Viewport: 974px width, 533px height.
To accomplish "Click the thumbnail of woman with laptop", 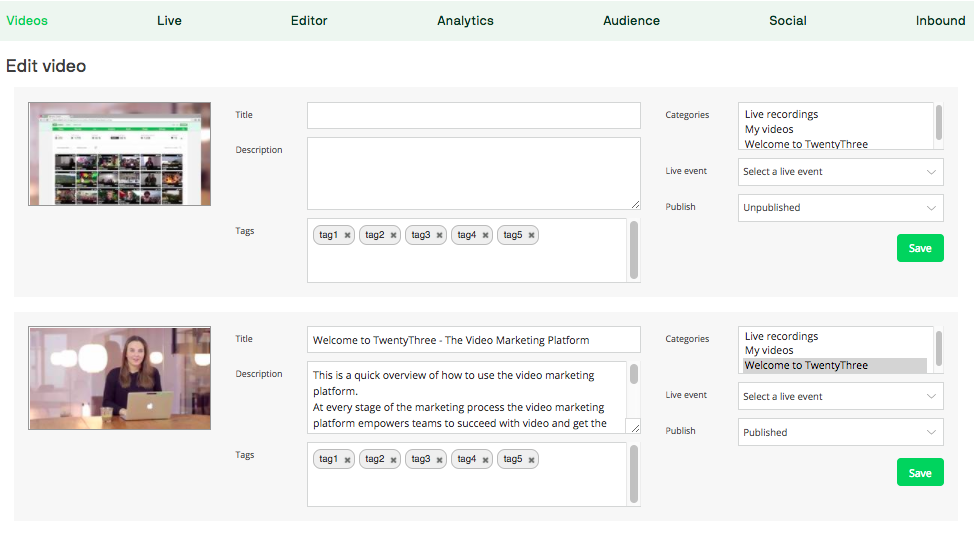I will [x=119, y=378].
